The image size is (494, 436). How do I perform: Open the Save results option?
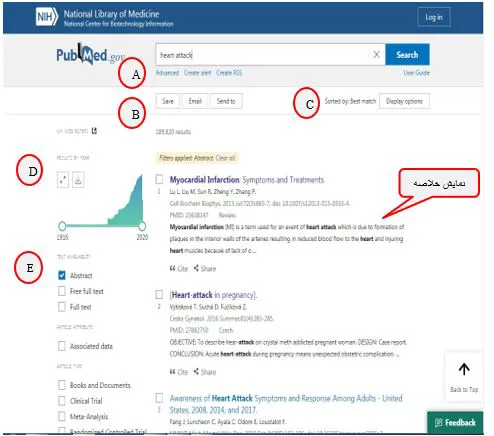[x=168, y=101]
